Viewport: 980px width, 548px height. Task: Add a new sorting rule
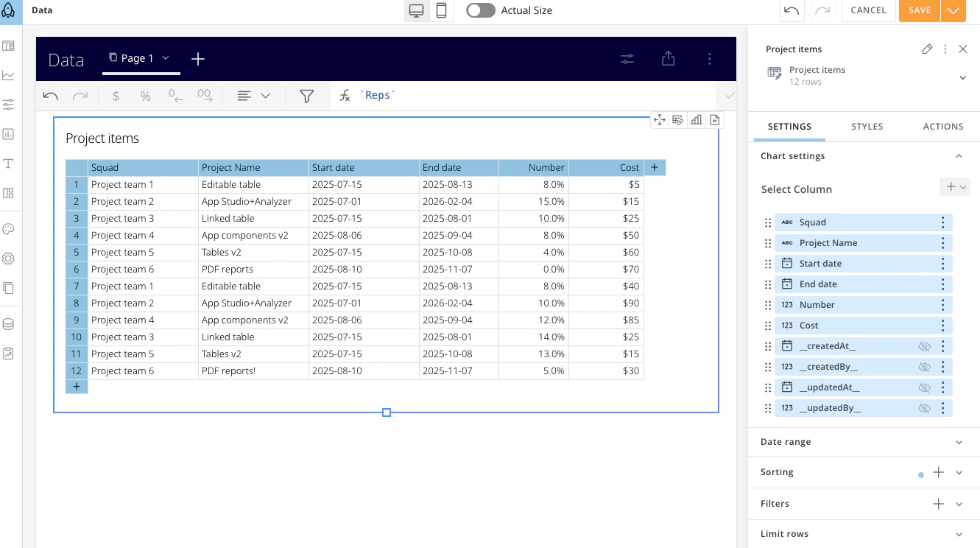click(938, 473)
